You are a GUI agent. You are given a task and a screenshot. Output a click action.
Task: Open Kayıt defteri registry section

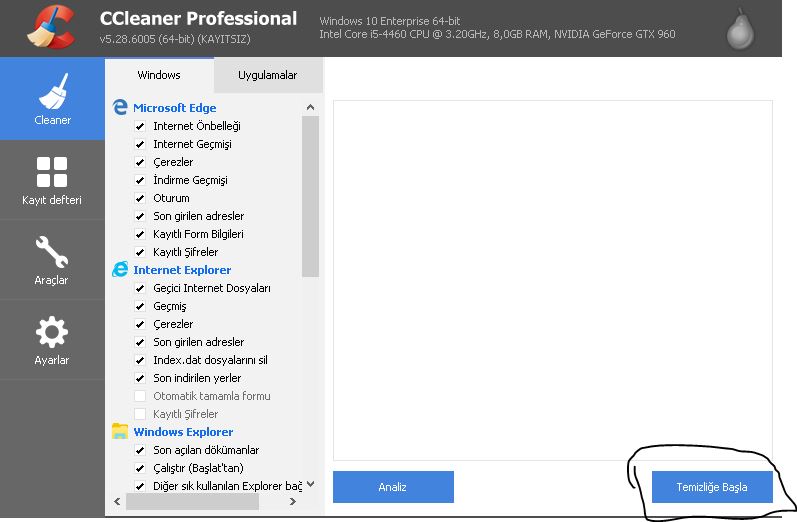(x=52, y=180)
